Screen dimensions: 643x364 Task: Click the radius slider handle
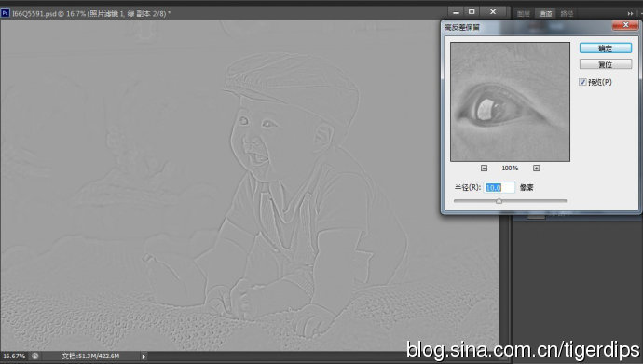coord(499,201)
